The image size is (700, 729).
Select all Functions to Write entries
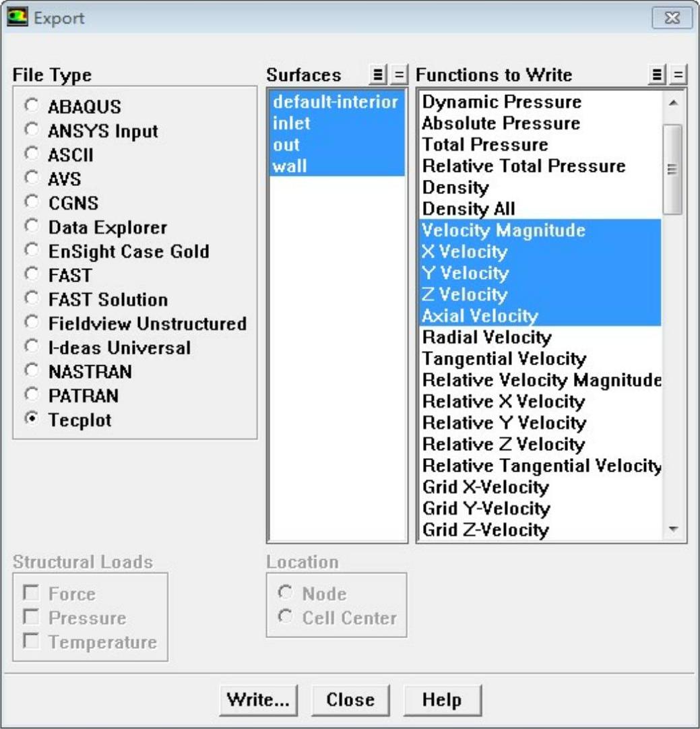pyautogui.click(x=657, y=75)
